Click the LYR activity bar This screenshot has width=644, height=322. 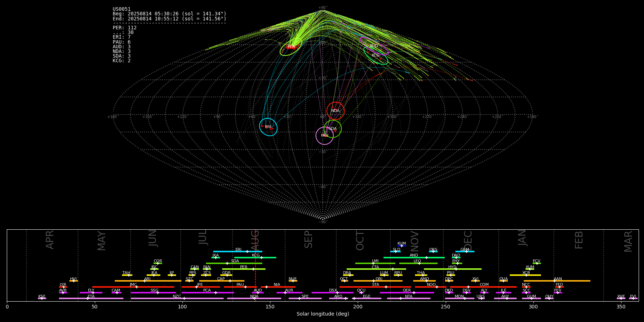[x=63, y=287]
